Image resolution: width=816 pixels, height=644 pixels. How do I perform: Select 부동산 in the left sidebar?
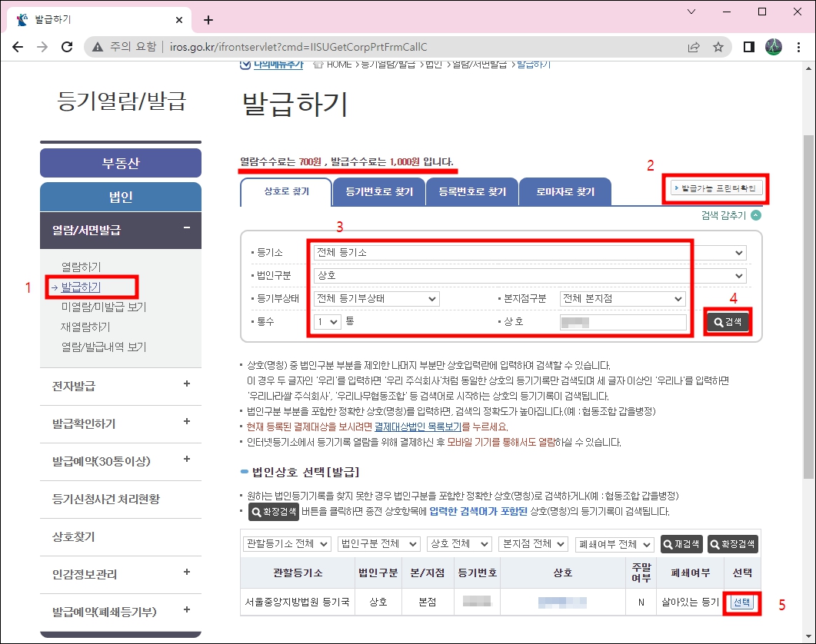coord(121,162)
